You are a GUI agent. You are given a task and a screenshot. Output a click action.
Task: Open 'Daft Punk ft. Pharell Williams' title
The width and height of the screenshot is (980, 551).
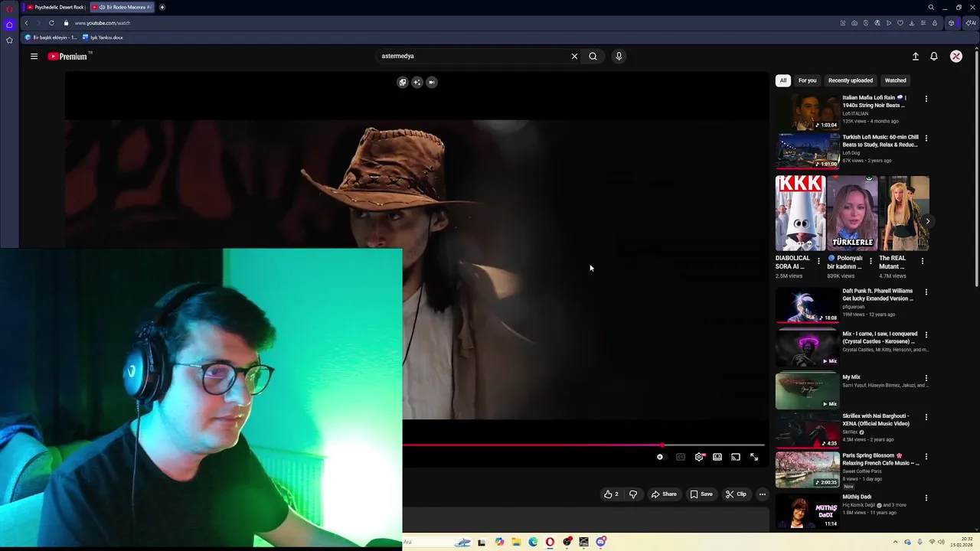point(877,295)
